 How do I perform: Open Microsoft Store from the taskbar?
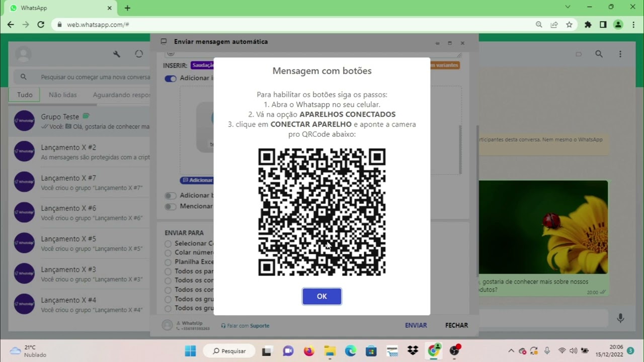click(x=371, y=351)
